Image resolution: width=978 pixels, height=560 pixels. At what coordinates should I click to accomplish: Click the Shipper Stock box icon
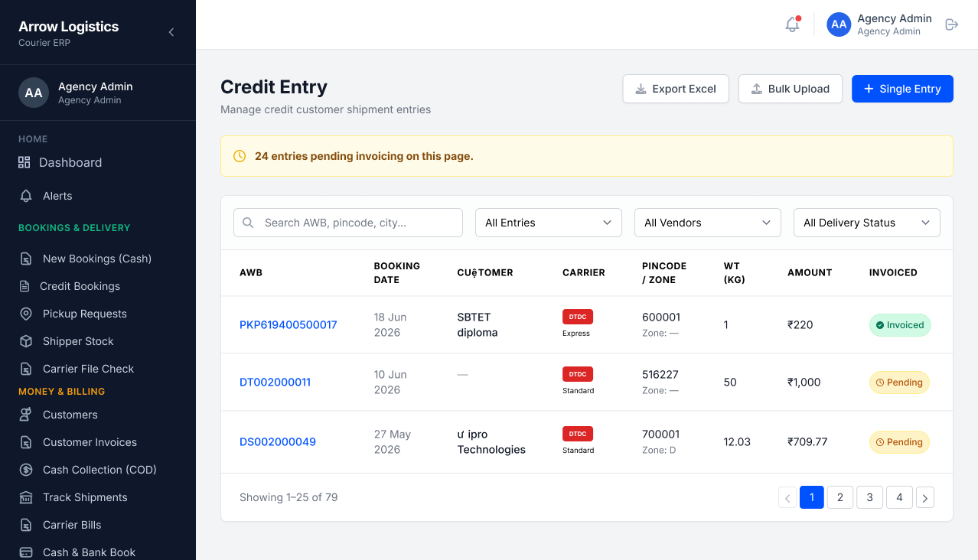click(26, 341)
